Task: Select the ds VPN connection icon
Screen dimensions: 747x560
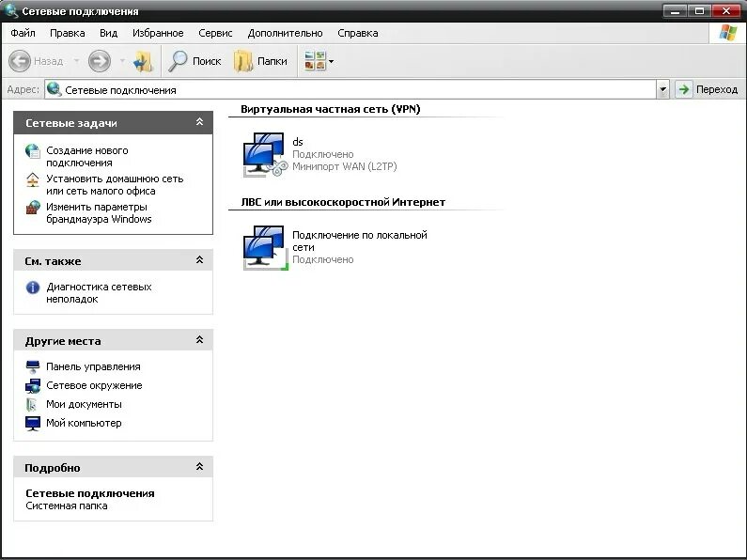Action: [x=264, y=154]
